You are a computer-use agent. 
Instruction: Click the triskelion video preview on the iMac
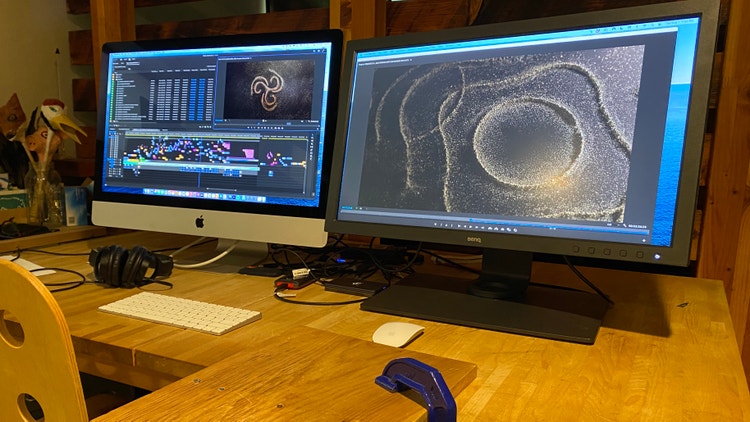269,89
